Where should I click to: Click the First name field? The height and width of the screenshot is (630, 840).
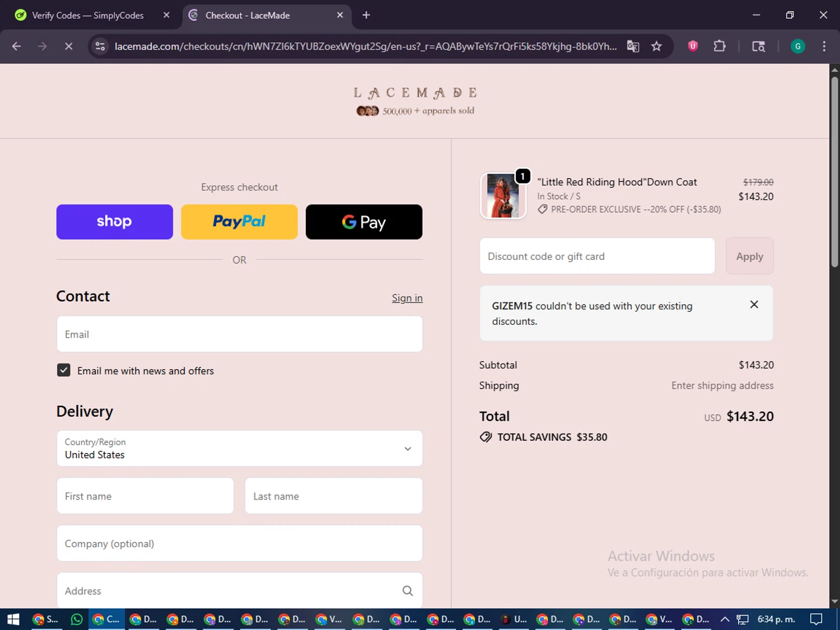145,496
